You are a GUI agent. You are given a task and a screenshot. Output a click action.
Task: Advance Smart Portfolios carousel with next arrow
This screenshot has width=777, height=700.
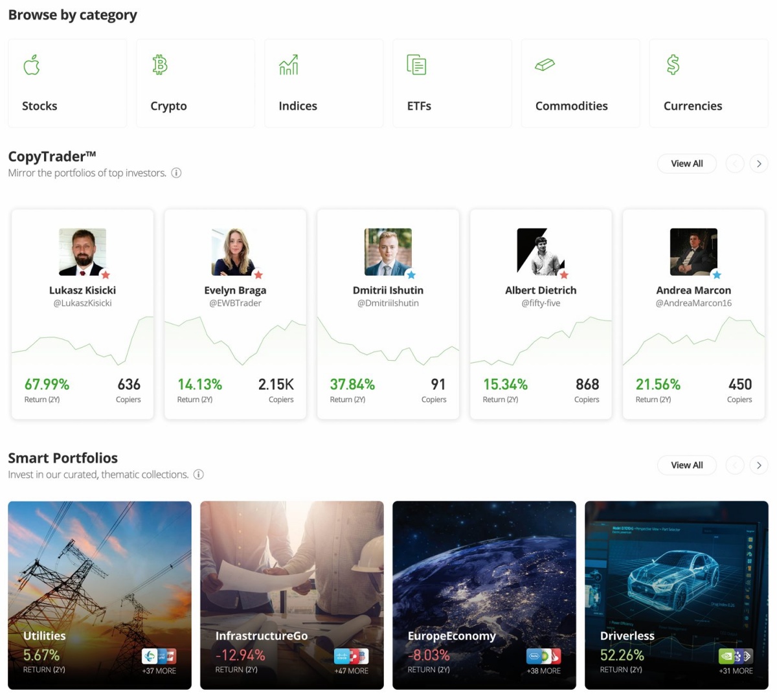click(x=759, y=466)
